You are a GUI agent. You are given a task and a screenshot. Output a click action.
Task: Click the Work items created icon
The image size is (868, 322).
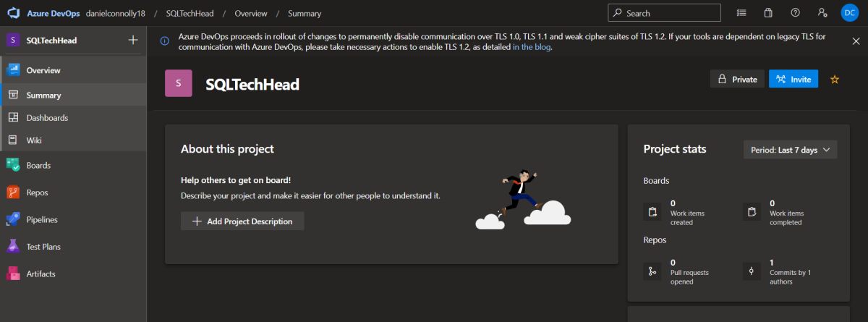point(652,212)
